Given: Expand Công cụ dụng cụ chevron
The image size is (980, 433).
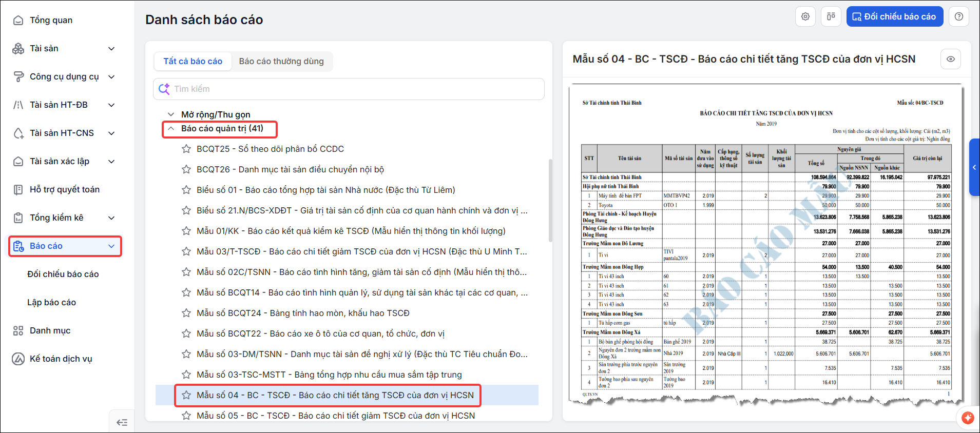Looking at the screenshot, I should click(x=111, y=77).
